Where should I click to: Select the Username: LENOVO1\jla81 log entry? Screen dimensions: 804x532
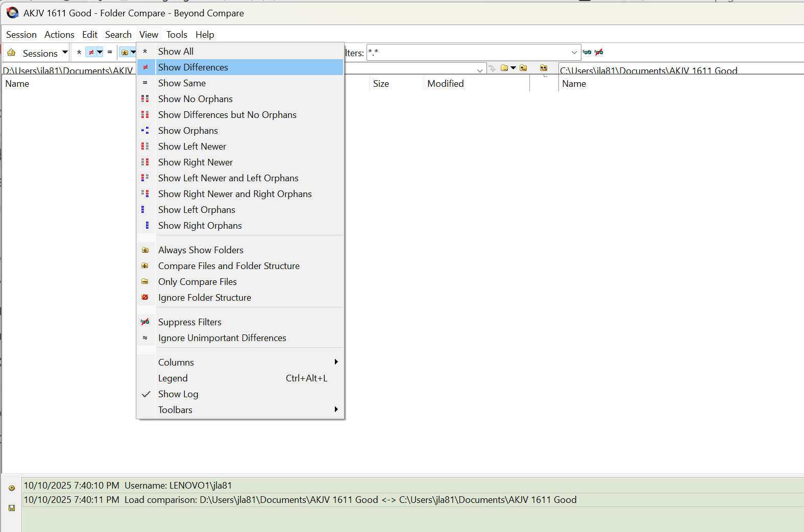coord(413,486)
